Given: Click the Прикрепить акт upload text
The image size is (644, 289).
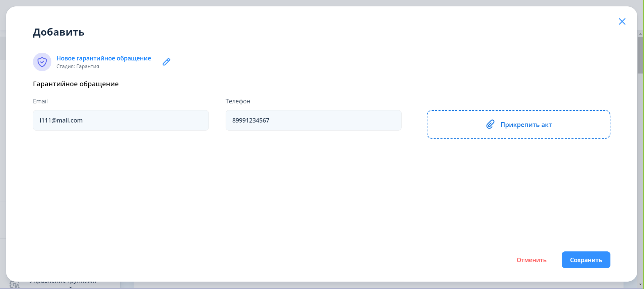Looking at the screenshot, I should [526, 125].
